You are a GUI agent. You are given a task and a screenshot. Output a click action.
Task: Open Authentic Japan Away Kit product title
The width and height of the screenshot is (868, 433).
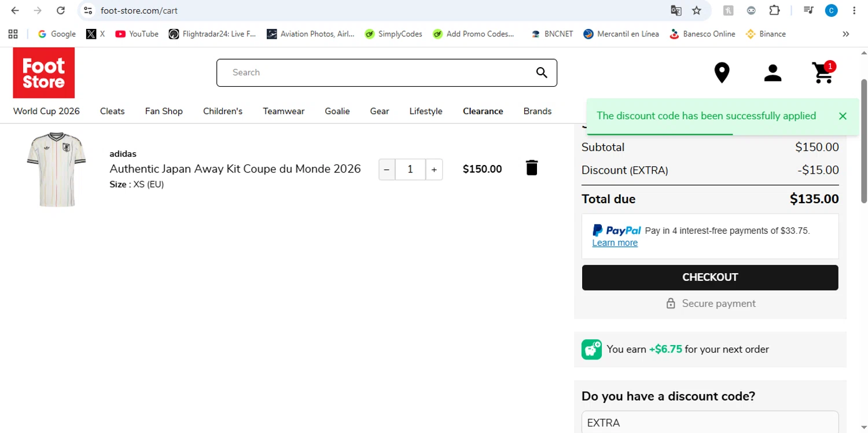point(235,169)
